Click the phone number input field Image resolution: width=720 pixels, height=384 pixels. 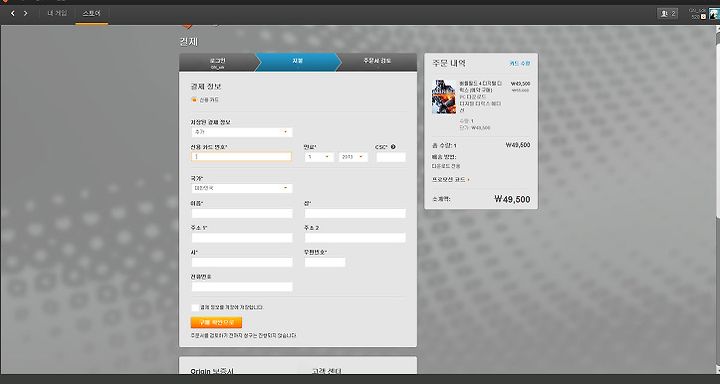(242, 287)
